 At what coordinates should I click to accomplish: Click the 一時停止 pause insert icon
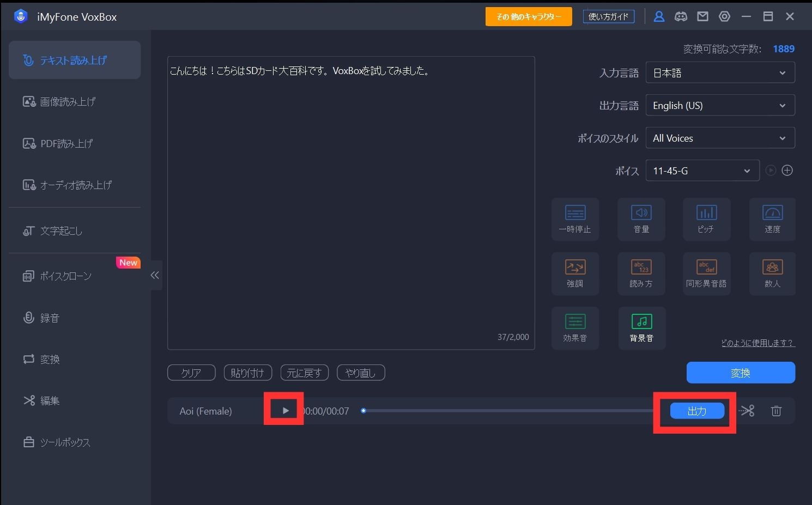[x=575, y=219]
